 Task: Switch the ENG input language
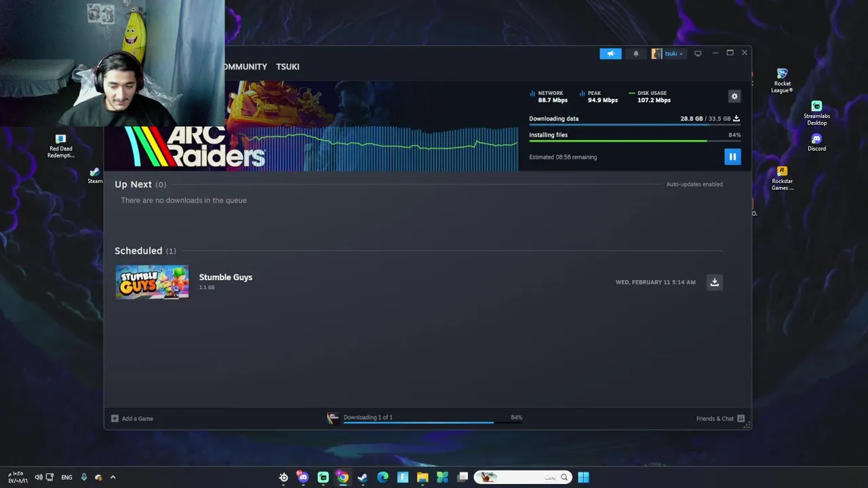tap(66, 477)
